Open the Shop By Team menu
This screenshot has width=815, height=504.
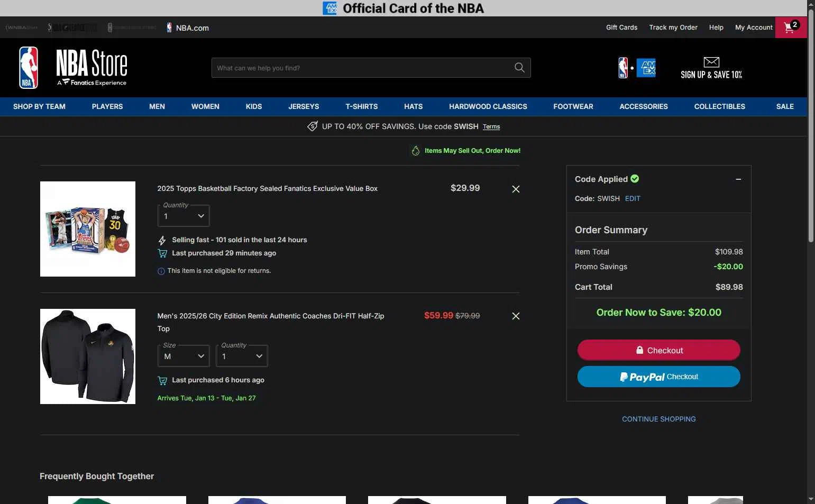39,106
